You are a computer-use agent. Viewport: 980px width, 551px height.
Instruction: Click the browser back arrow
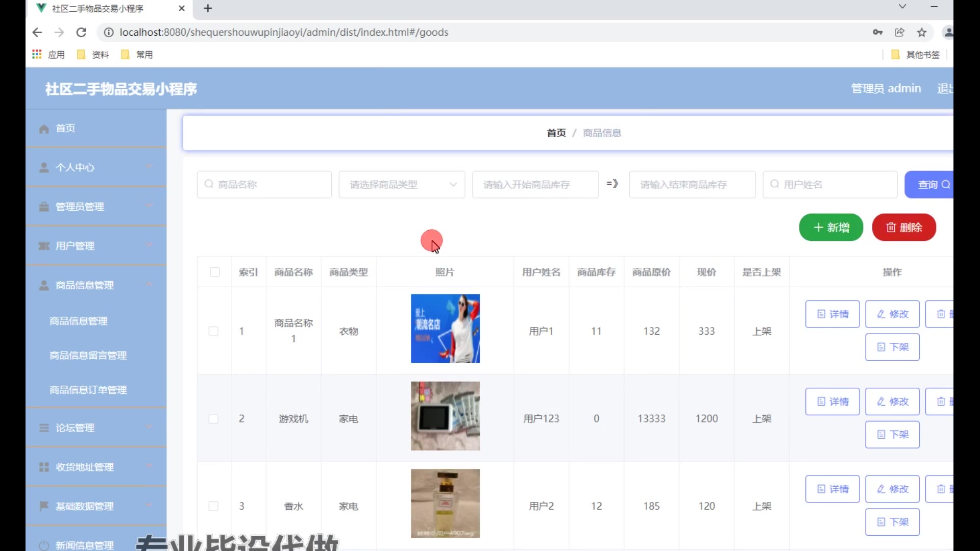37,32
